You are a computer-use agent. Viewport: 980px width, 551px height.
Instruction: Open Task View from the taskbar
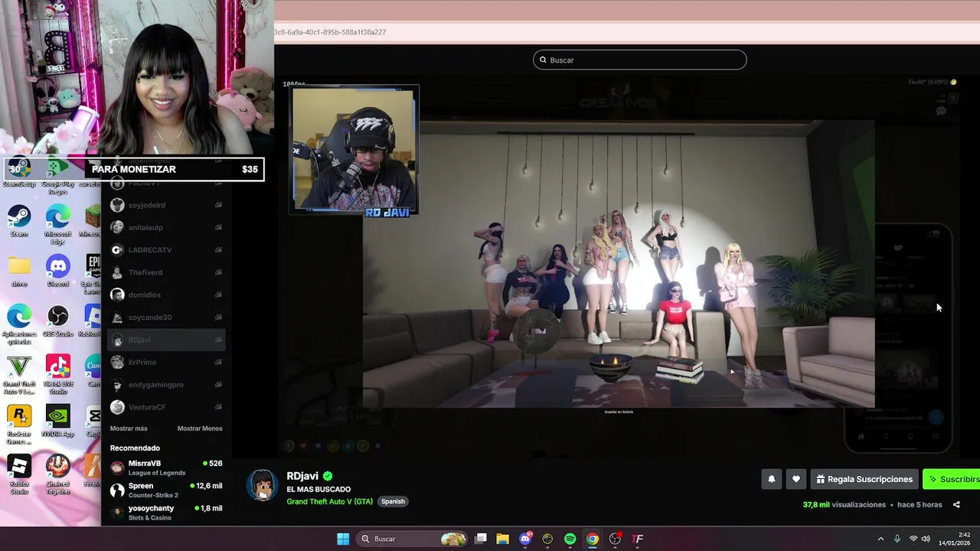pos(481,539)
